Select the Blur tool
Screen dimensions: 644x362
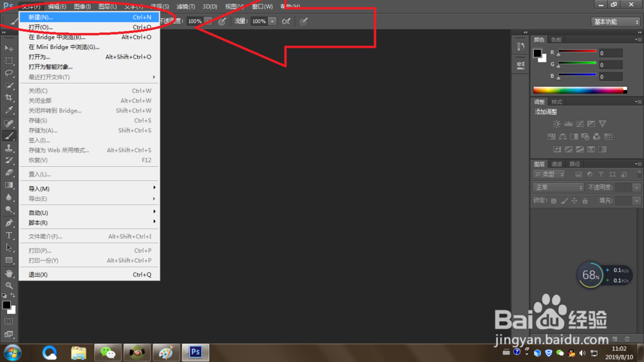click(8, 197)
